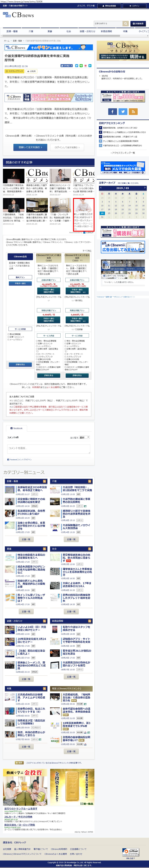Viewport: 149px width, 868px height.
Task: Open the 広告出稿してみませんか banner
Action: point(122,247)
